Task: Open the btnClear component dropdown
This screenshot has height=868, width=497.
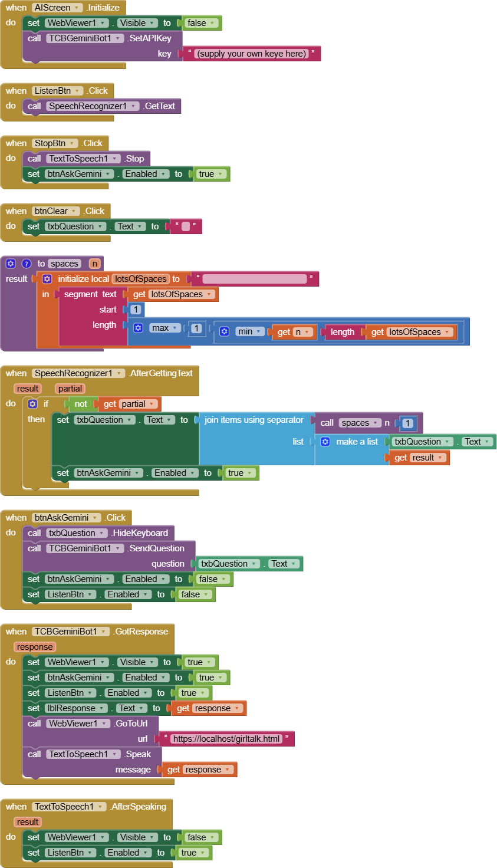Action: [x=56, y=211]
